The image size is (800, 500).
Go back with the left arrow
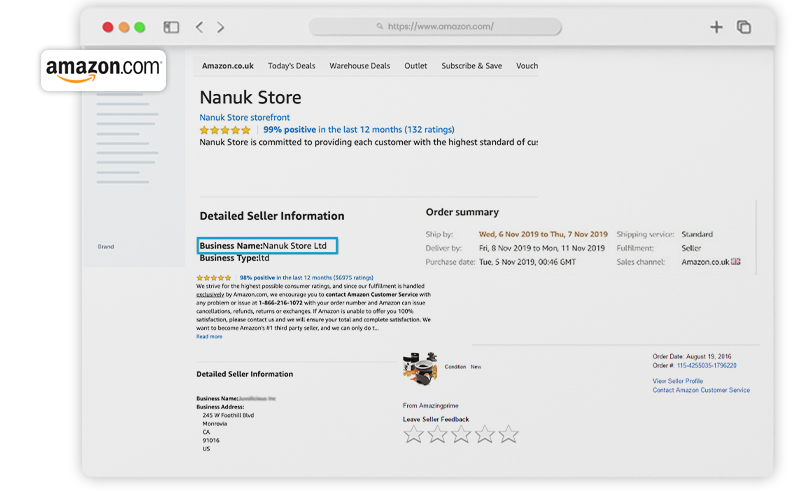coord(199,27)
